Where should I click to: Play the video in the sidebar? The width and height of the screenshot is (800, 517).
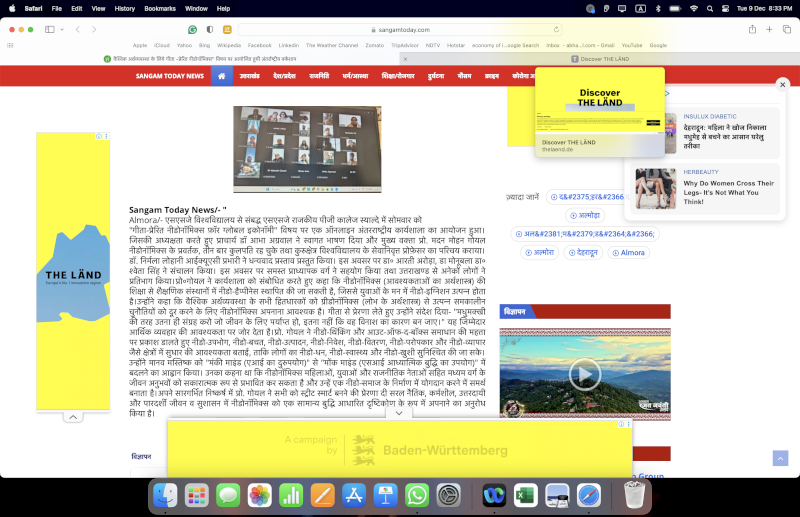pyautogui.click(x=585, y=375)
